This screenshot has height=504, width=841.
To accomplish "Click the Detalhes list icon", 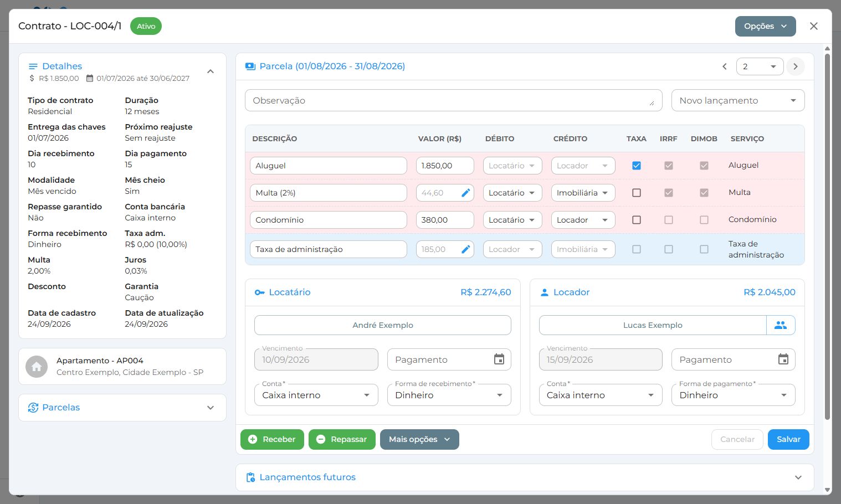I will tap(33, 66).
